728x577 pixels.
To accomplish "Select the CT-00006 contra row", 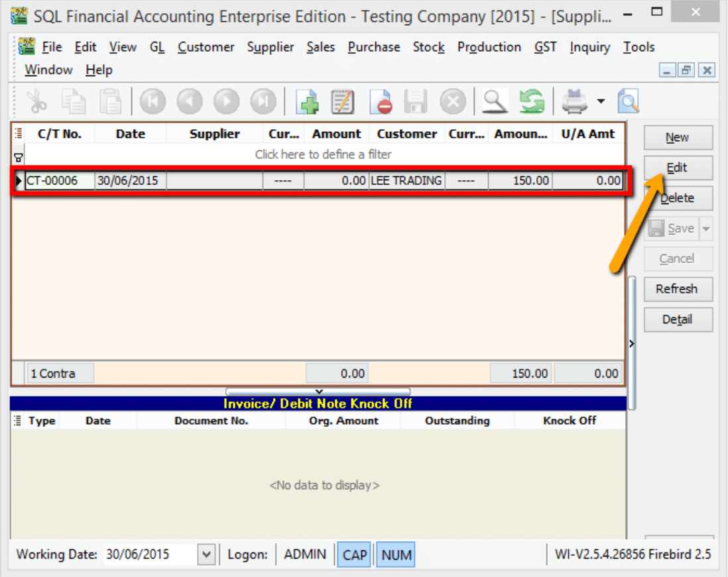I will (x=60, y=180).
